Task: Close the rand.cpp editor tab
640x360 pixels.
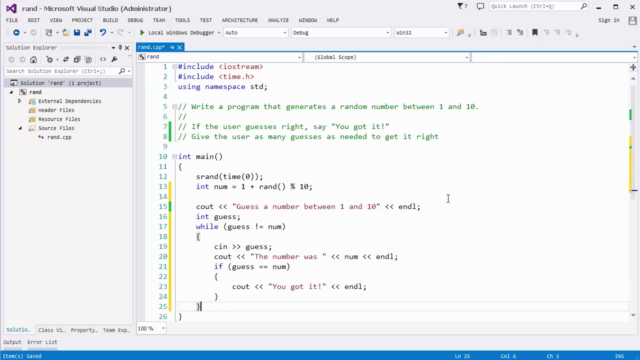Action: click(179, 47)
